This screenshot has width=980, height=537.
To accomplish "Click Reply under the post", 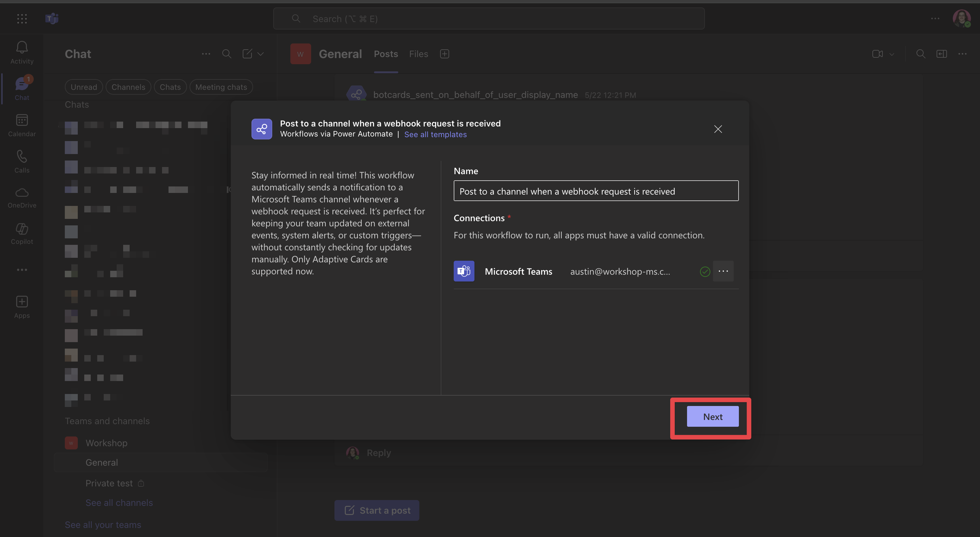I will point(379,452).
